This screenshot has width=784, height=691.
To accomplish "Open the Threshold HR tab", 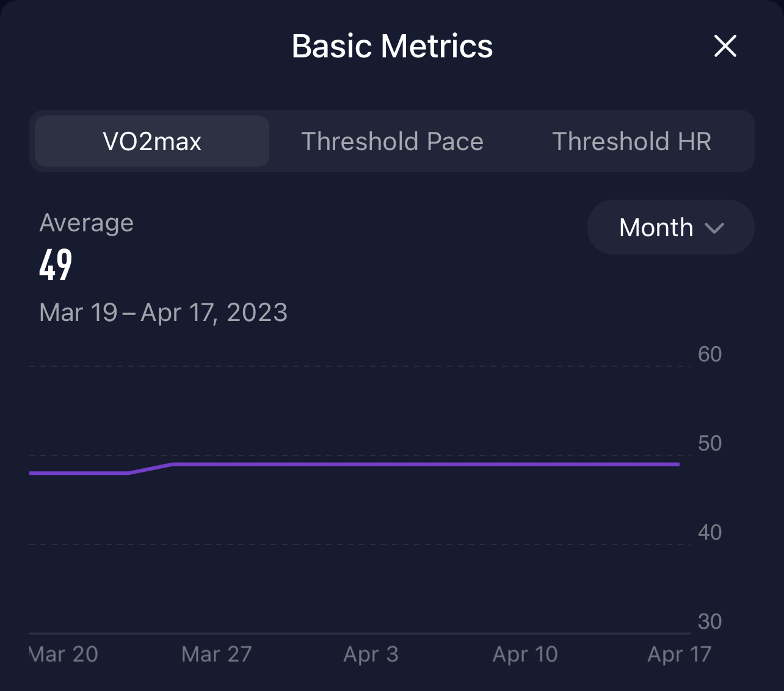I will 631,141.
